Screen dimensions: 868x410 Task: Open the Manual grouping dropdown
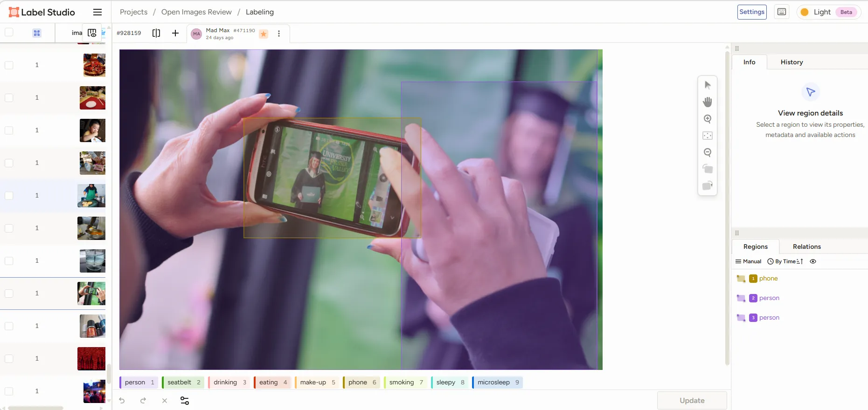pos(748,261)
